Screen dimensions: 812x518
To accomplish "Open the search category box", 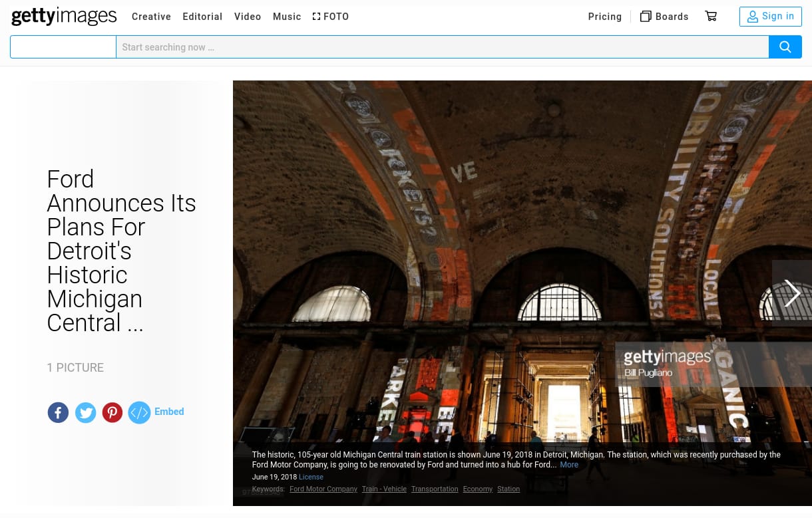I will (x=63, y=47).
